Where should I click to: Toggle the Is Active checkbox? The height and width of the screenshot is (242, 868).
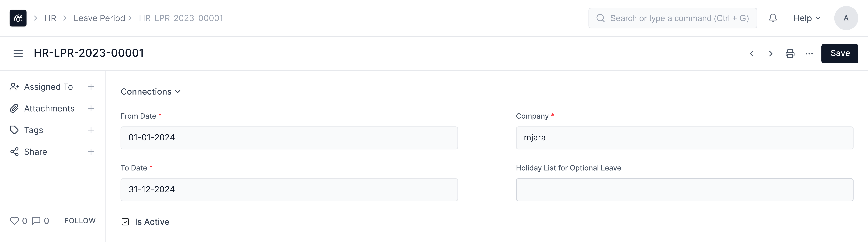(125, 222)
